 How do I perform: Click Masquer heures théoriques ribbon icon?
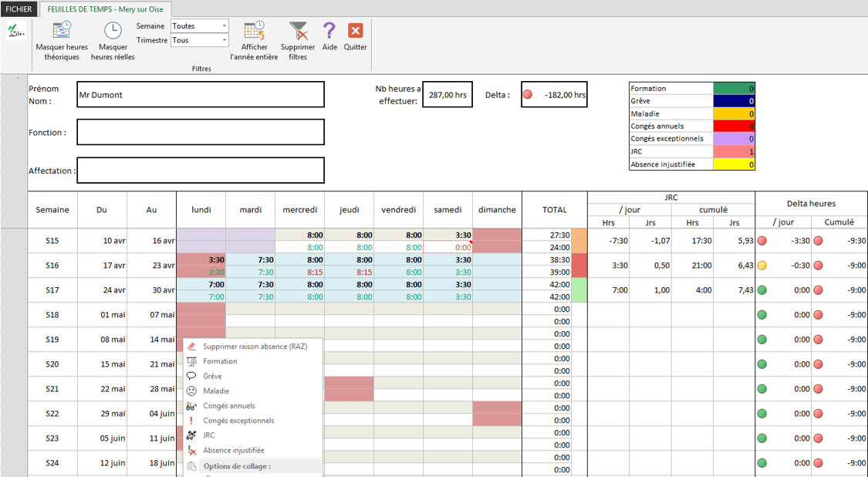pyautogui.click(x=62, y=31)
